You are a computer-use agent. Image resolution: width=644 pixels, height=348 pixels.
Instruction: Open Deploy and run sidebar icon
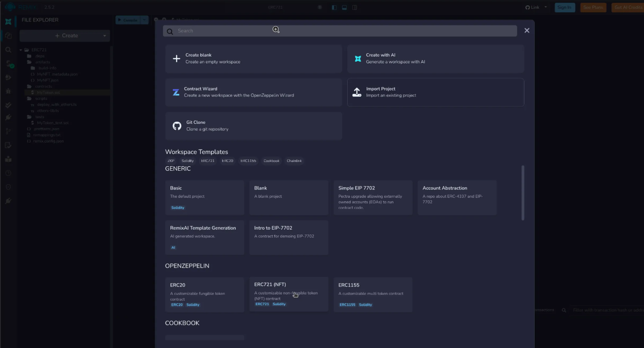tap(8, 77)
